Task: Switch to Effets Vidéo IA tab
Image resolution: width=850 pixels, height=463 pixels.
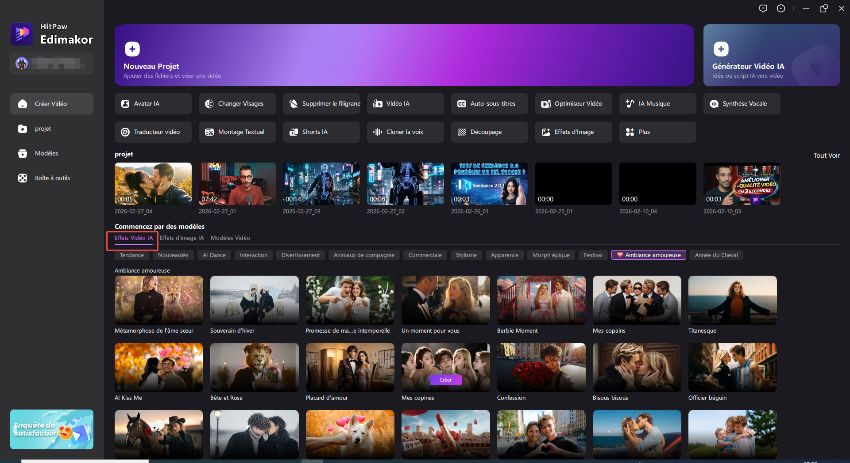Action: pyautogui.click(x=133, y=238)
